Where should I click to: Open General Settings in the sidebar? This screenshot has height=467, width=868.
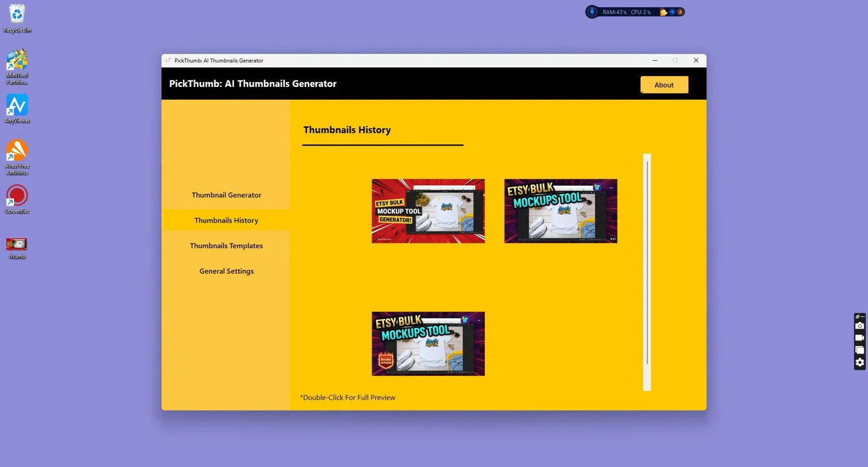226,271
